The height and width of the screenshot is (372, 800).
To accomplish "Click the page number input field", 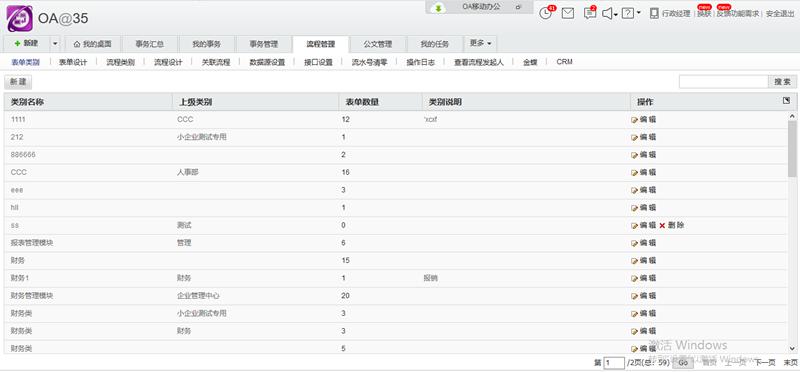I will [614, 362].
